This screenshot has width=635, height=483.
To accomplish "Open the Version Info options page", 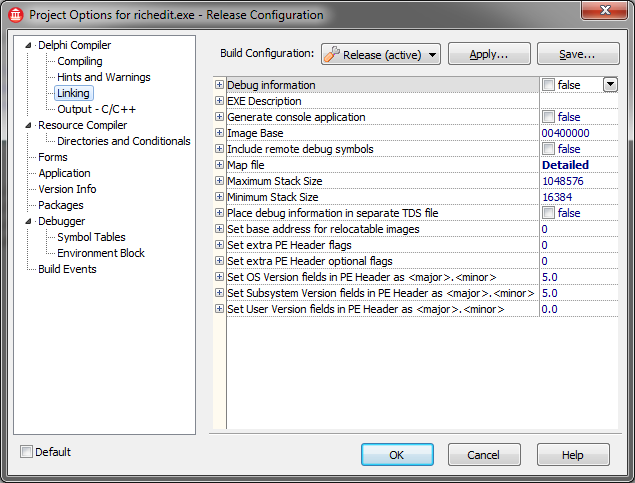I will pyautogui.click(x=67, y=189).
